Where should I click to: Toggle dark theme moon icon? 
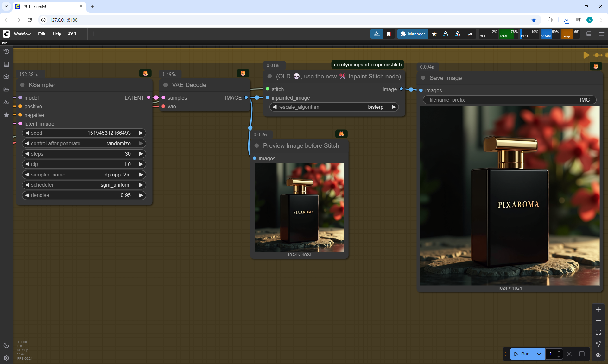[x=6, y=345]
